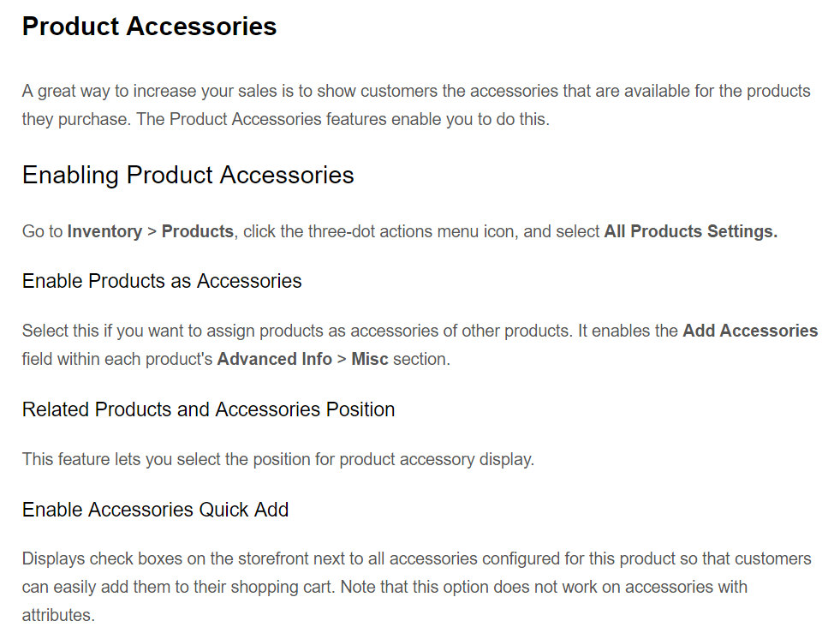Click the bold Inventory text
The height and width of the screenshot is (639, 840).
(104, 231)
